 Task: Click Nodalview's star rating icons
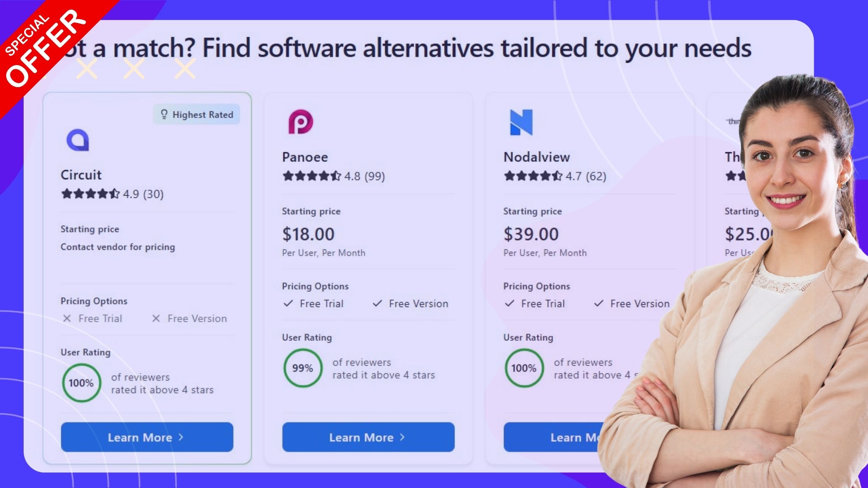pyautogui.click(x=533, y=176)
